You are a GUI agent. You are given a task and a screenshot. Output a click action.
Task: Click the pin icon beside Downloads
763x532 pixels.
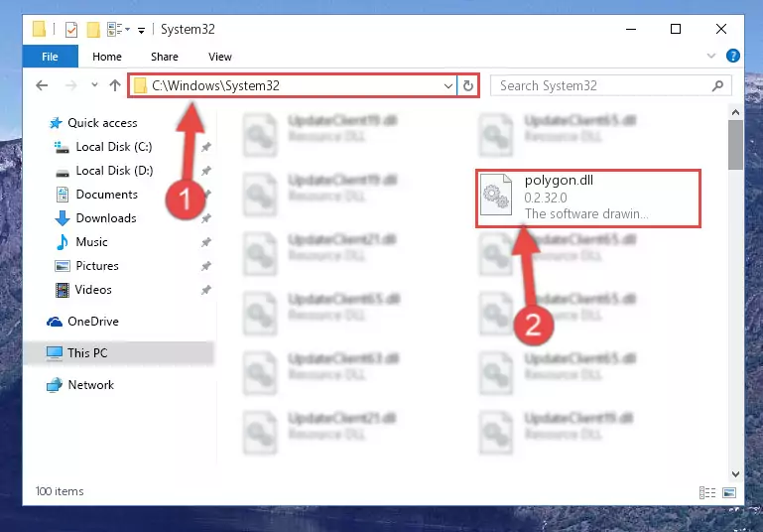click(x=206, y=218)
